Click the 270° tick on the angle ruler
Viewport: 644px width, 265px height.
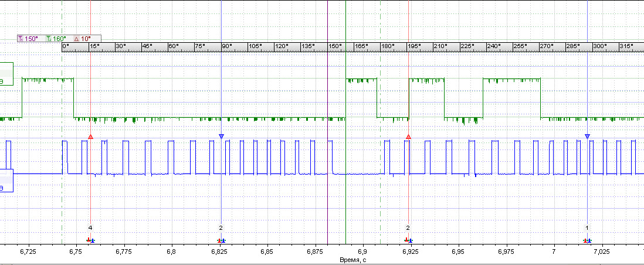click(546, 46)
